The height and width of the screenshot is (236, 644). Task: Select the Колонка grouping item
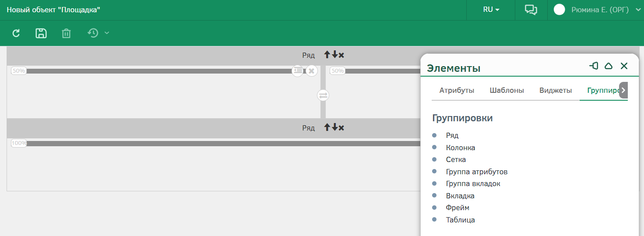(x=461, y=148)
